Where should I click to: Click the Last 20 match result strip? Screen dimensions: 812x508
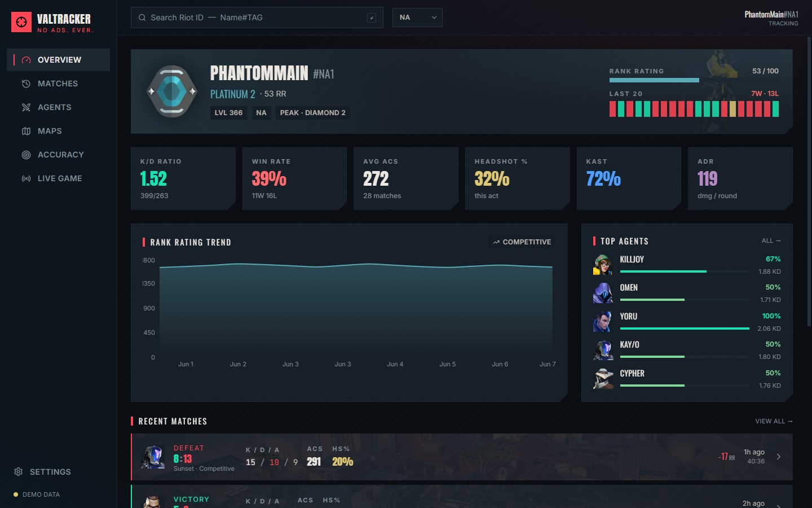click(x=694, y=109)
